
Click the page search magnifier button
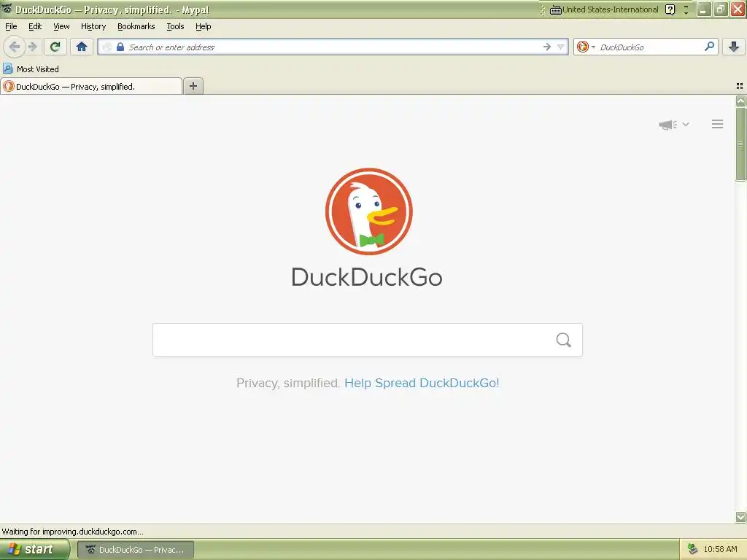tap(564, 340)
